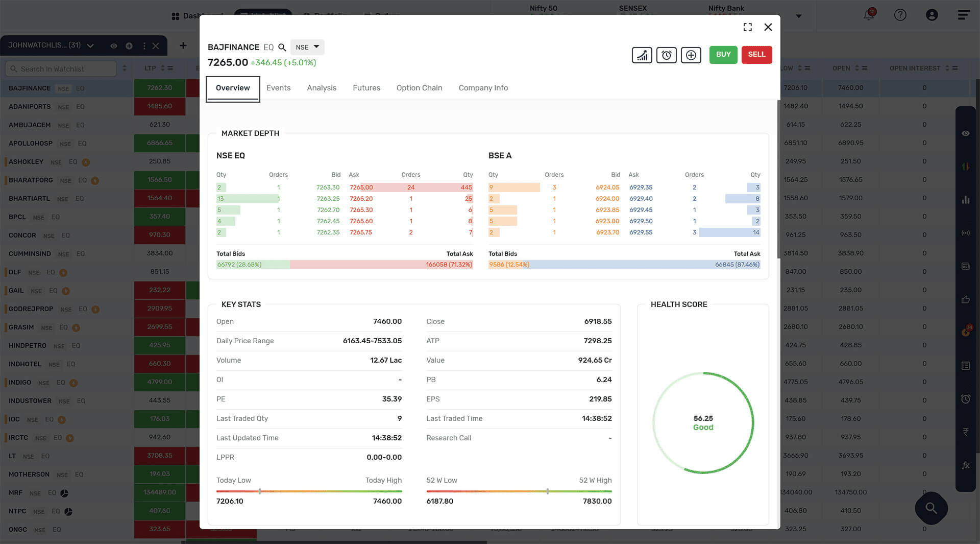Expand the indices dropdown arrow beside Nifty Bank

coord(799,16)
